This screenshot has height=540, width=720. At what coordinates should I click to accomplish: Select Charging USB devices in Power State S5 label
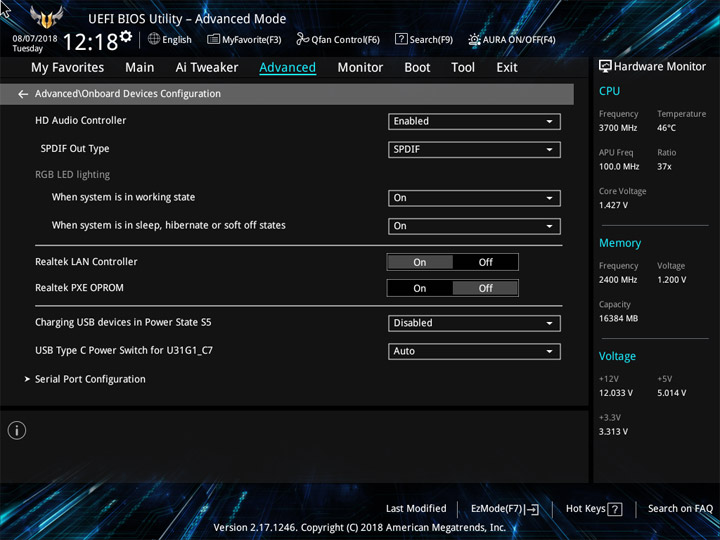[123, 322]
